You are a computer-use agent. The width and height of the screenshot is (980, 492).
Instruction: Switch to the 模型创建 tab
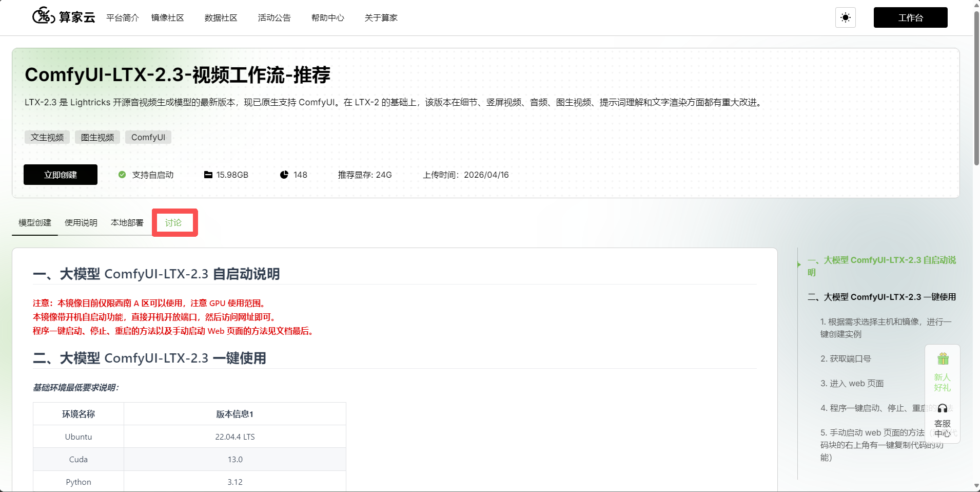pos(35,222)
